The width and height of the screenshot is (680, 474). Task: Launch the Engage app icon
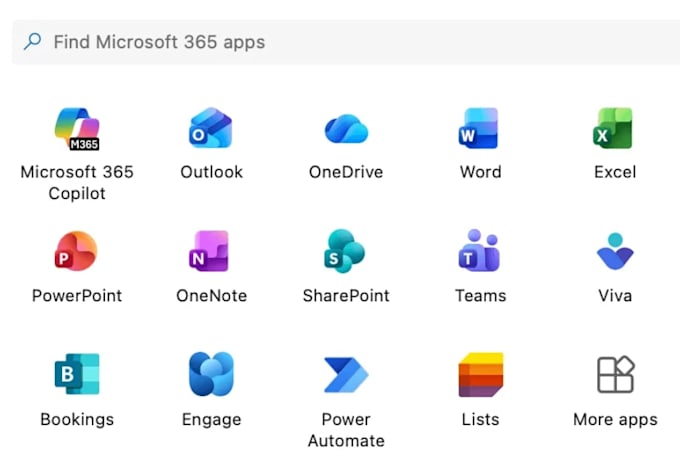pyautogui.click(x=211, y=374)
